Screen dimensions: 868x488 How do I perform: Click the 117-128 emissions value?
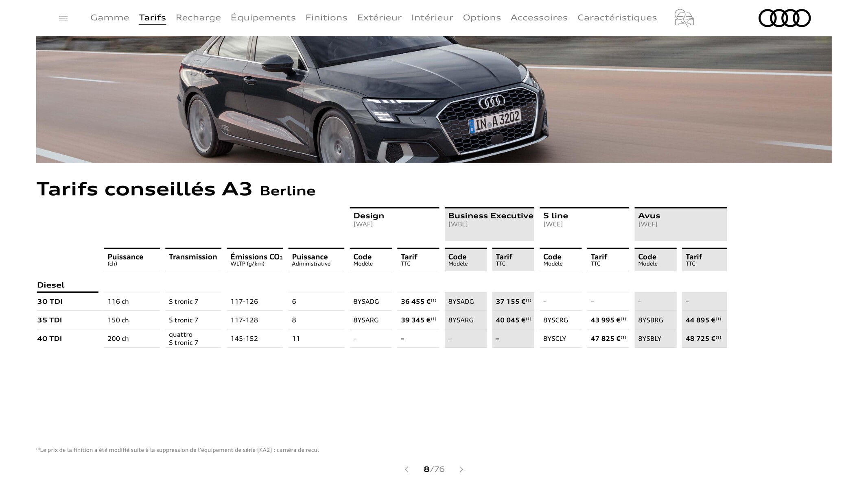point(244,320)
